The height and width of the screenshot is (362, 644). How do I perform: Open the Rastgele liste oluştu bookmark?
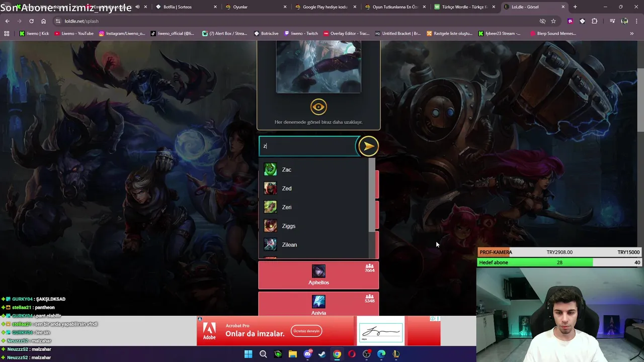click(x=449, y=33)
